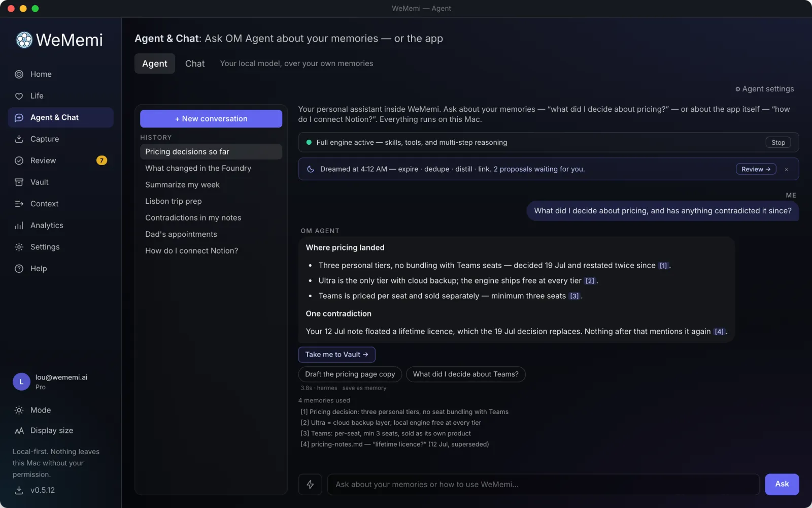The width and height of the screenshot is (812, 508).
Task: Open memory source [4] pricing-notes.md
Action: coord(395,444)
